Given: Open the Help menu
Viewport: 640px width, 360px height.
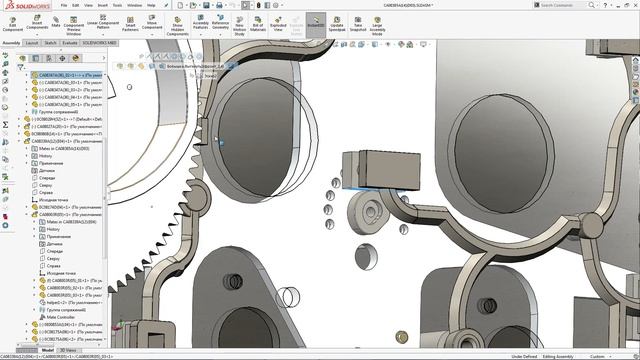Looking at the screenshot, I should pyautogui.click(x=151, y=5).
